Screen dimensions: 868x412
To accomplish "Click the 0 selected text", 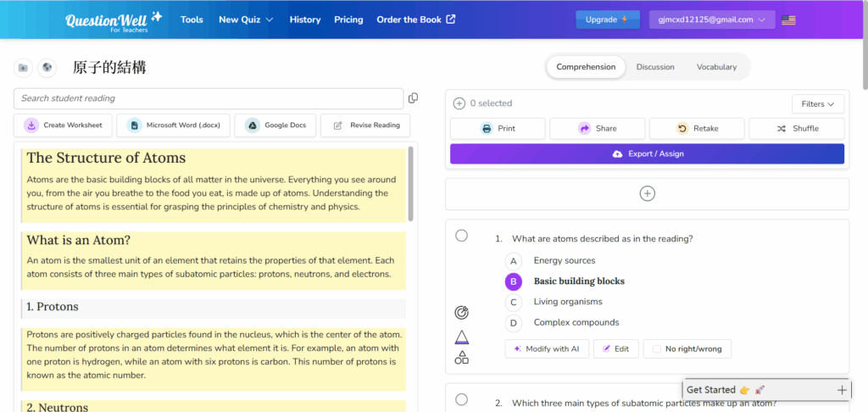I will click(x=491, y=103).
